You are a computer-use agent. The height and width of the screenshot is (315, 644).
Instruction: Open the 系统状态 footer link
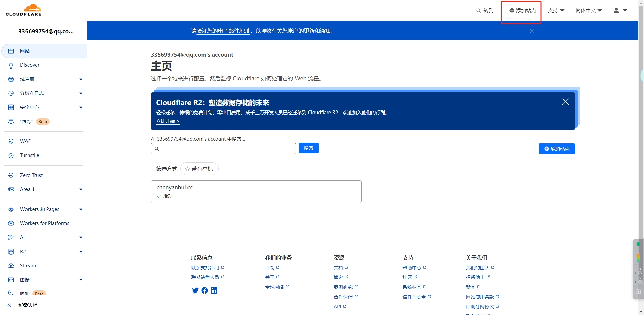[415, 287]
